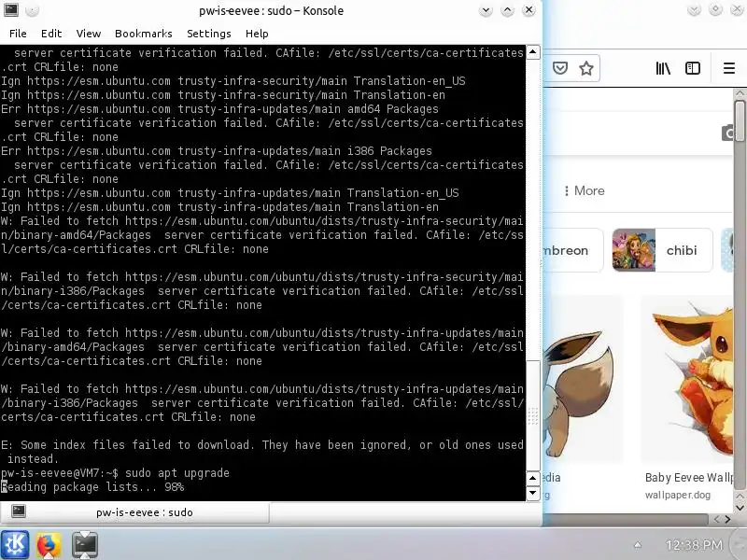
Task: Open the View menu in Konsole
Action: (88, 34)
